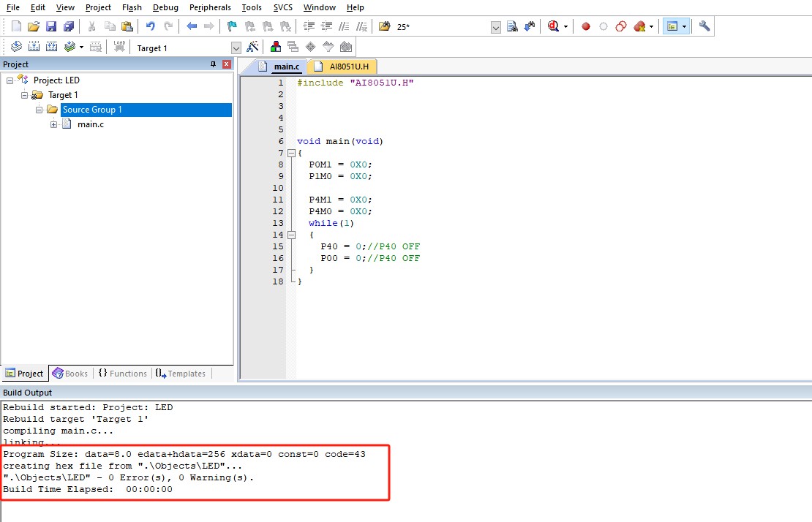Click the Save All icon
The height and width of the screenshot is (522, 812).
pyautogui.click(x=68, y=26)
